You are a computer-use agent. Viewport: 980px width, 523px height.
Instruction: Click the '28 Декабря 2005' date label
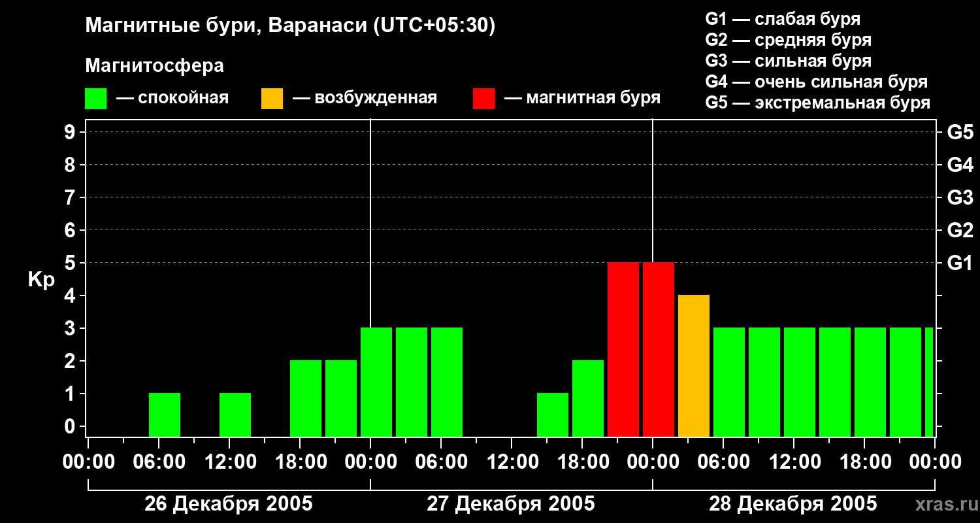[793, 504]
